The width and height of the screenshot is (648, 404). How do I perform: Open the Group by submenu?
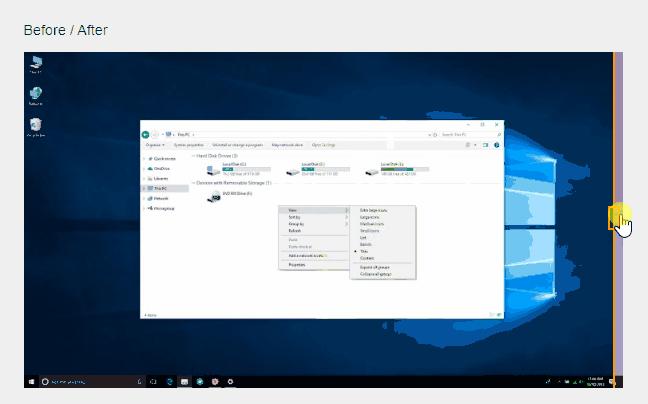pyautogui.click(x=314, y=224)
